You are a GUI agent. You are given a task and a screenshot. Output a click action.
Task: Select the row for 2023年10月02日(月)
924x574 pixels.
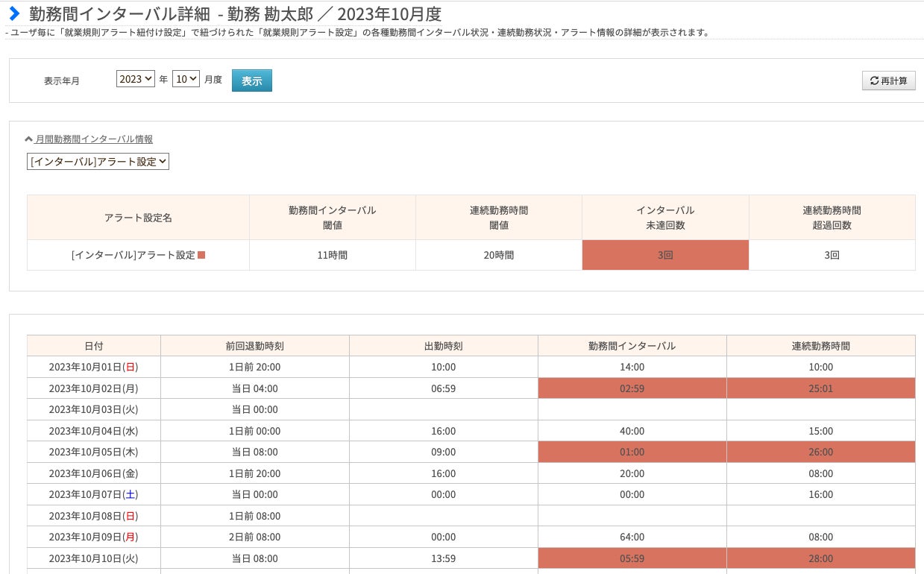point(471,388)
